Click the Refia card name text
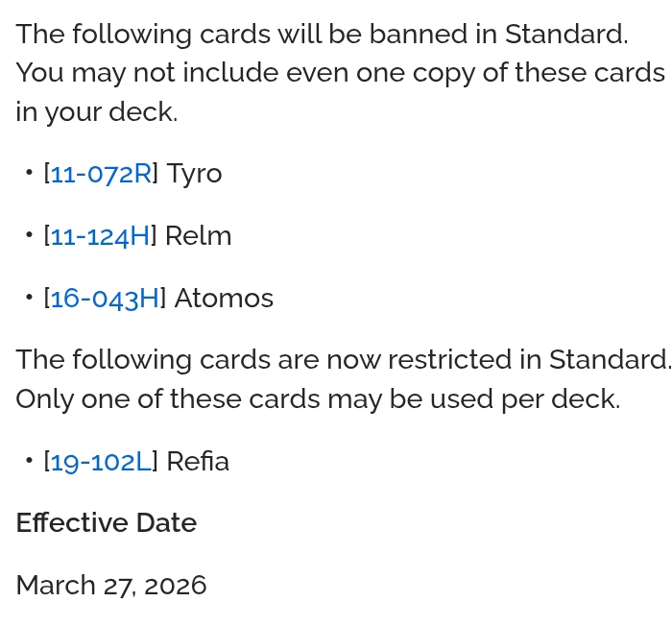 click(x=198, y=462)
